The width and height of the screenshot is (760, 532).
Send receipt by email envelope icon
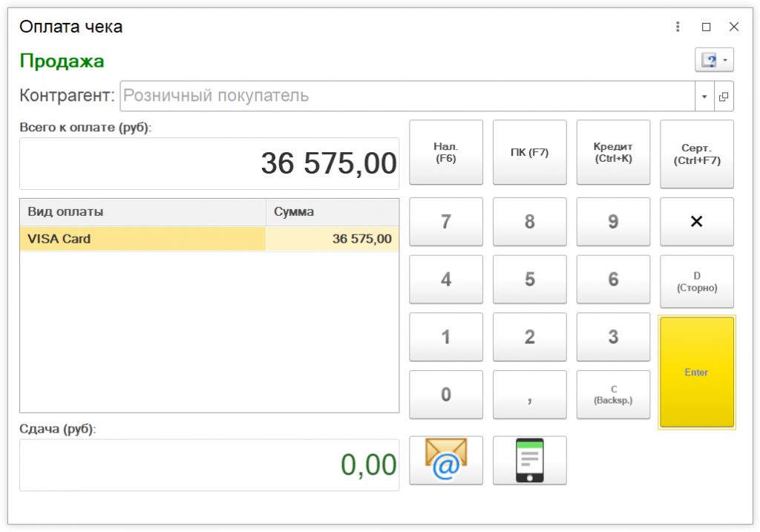(x=446, y=460)
